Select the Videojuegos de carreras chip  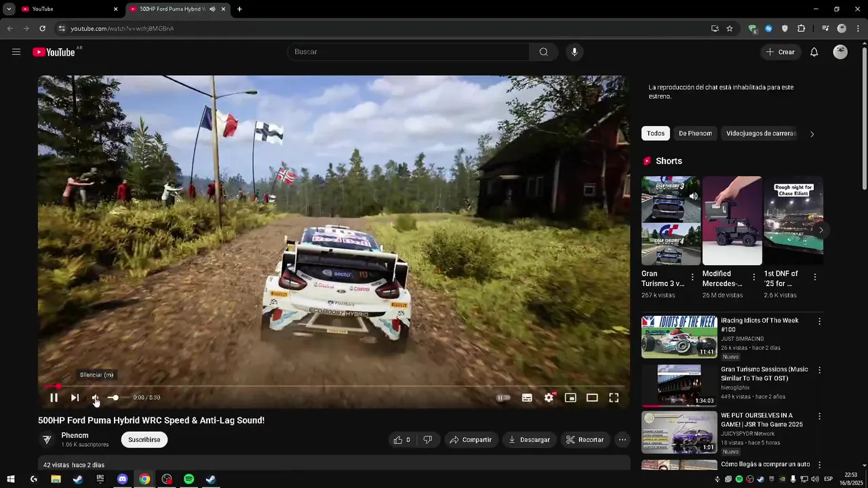coord(761,134)
